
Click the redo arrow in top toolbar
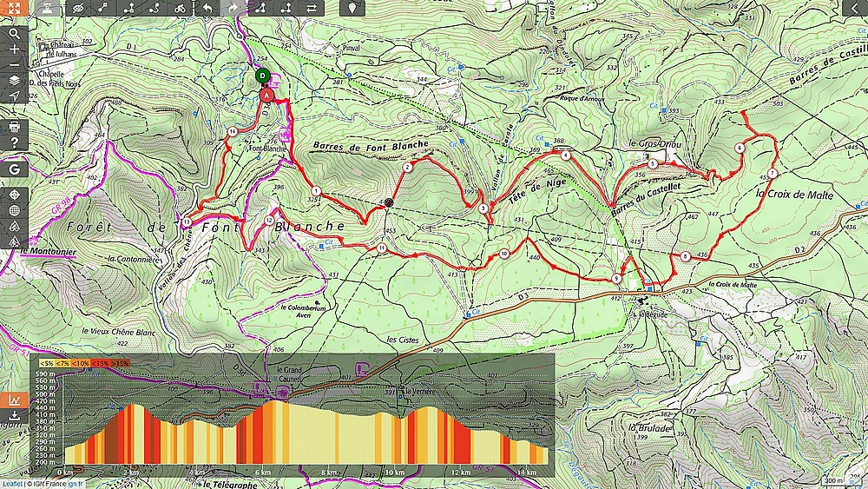coord(233,8)
